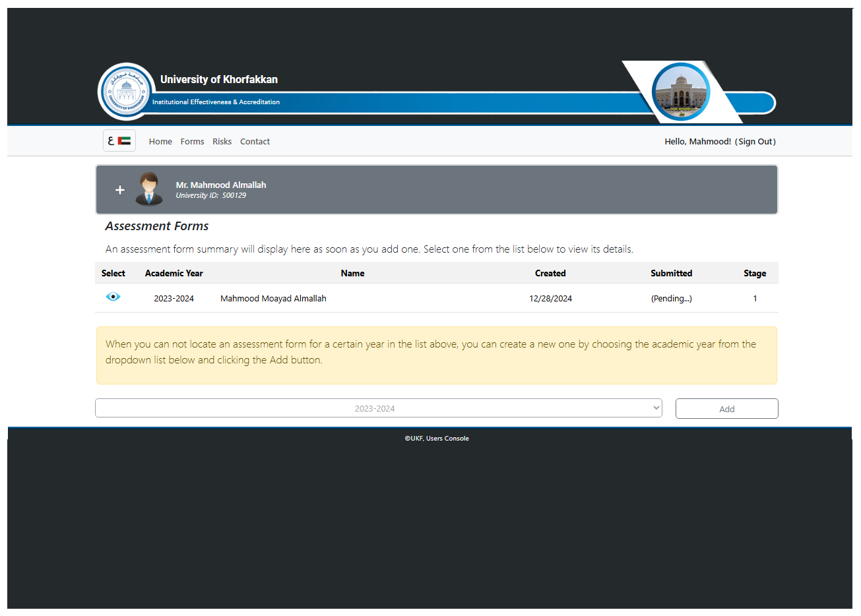The height and width of the screenshot is (616, 861).
Task: Open the academic year dropdown list
Action: point(378,408)
